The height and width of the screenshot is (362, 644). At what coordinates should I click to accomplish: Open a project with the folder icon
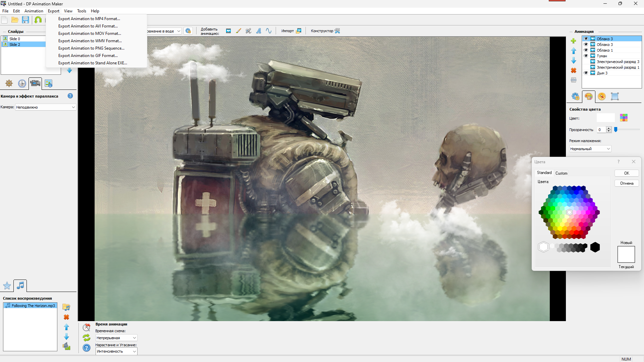pos(15,20)
